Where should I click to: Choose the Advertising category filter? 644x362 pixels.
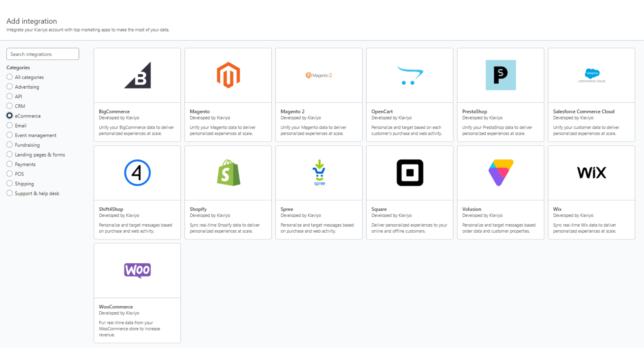click(9, 87)
